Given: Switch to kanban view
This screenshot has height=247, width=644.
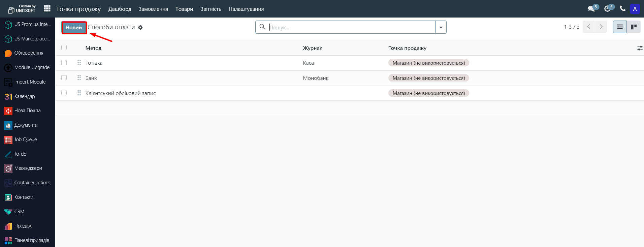Looking at the screenshot, I should click(x=634, y=27).
